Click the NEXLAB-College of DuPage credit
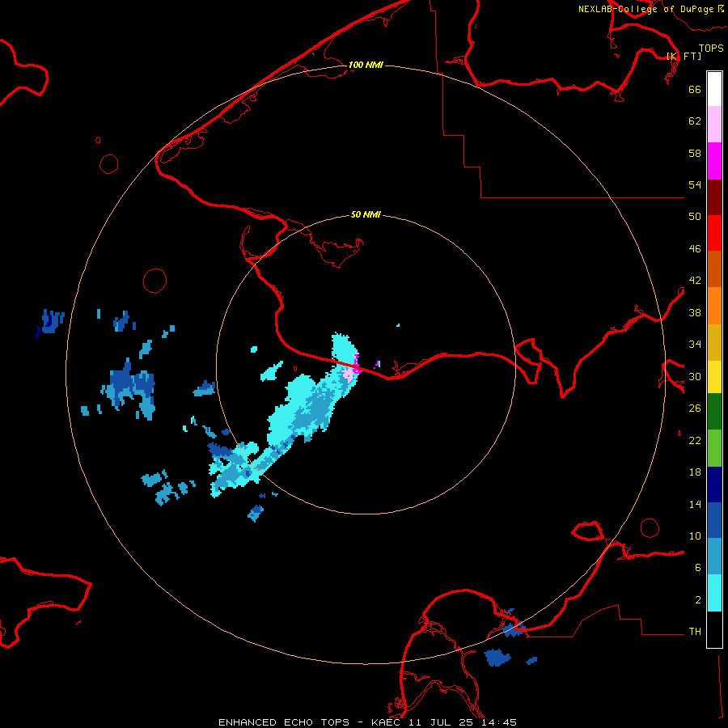This screenshot has width=728, height=728. click(x=645, y=9)
